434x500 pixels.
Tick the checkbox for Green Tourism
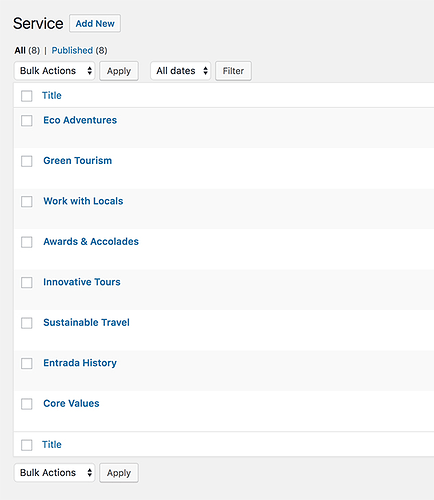[27, 161]
